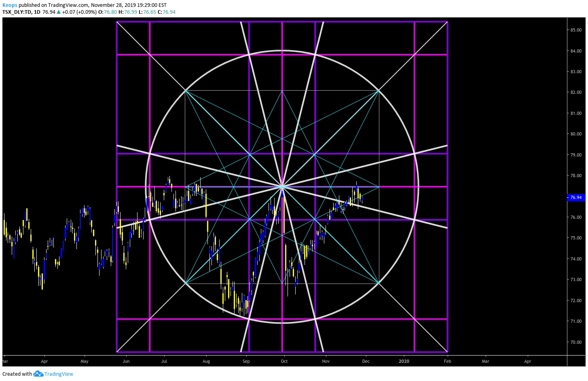588x381 pixels.
Task: Click the publish date November 28, 2019
Action: point(114,5)
